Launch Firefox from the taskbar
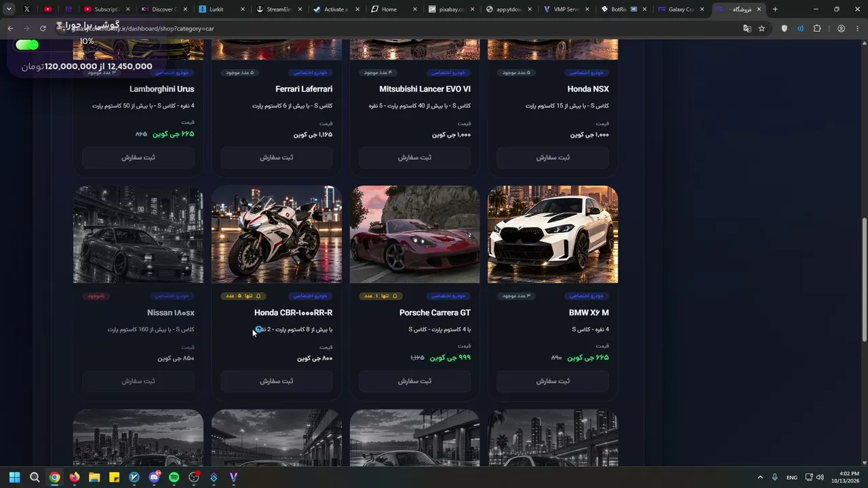The image size is (868, 488). [x=75, y=477]
